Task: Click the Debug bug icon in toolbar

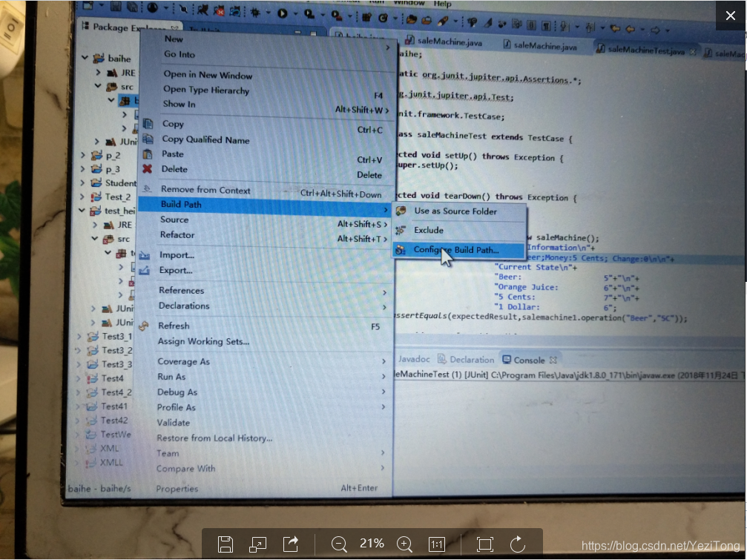Action: point(255,13)
